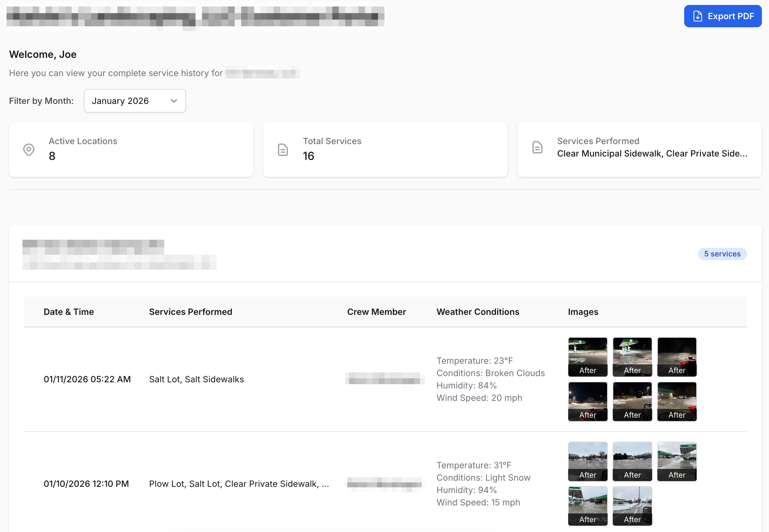This screenshot has width=769, height=532.
Task: Open the red plow truck After image
Action: pos(677,357)
